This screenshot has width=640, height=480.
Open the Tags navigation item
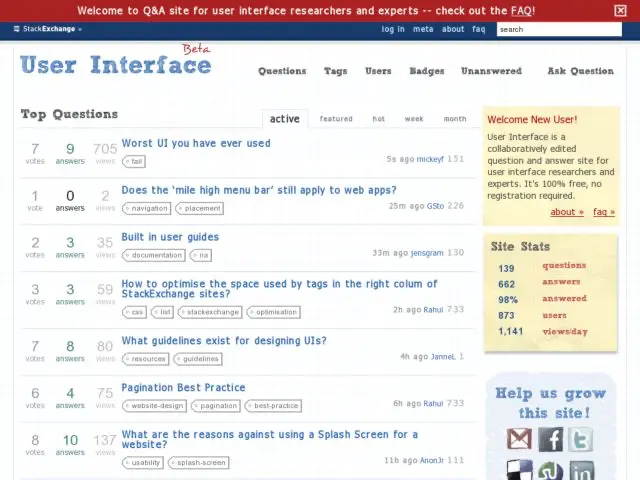point(336,71)
